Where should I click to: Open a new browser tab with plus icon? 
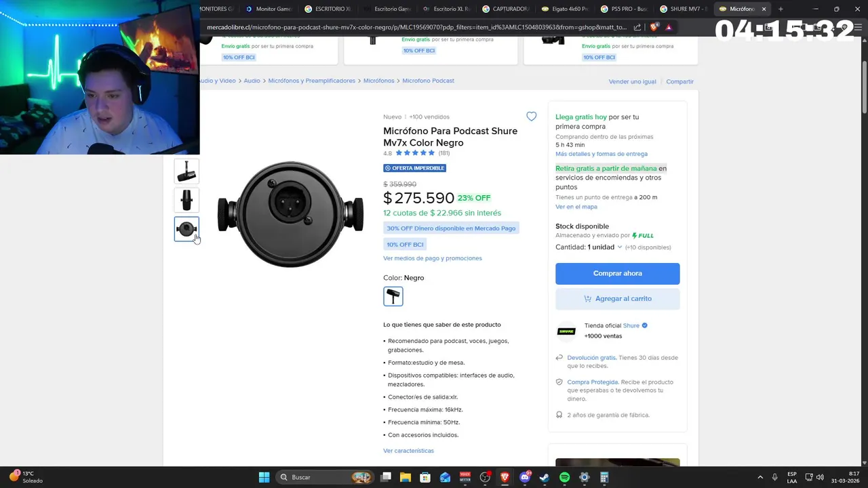[x=781, y=9]
